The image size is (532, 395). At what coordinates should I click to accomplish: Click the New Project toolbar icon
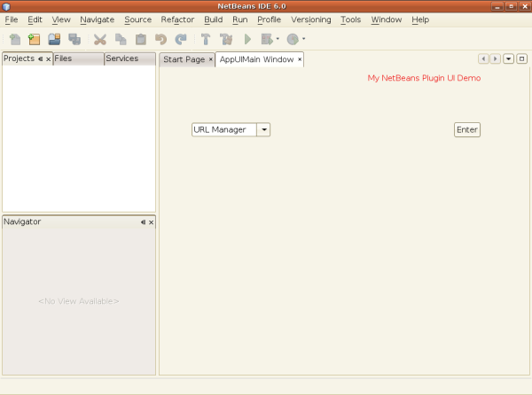pyautogui.click(x=34, y=39)
